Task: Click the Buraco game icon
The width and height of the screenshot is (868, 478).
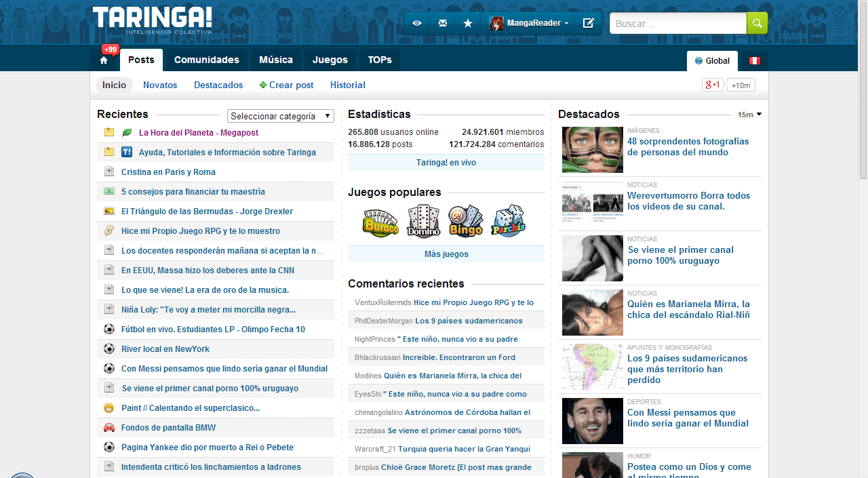Action: click(380, 221)
